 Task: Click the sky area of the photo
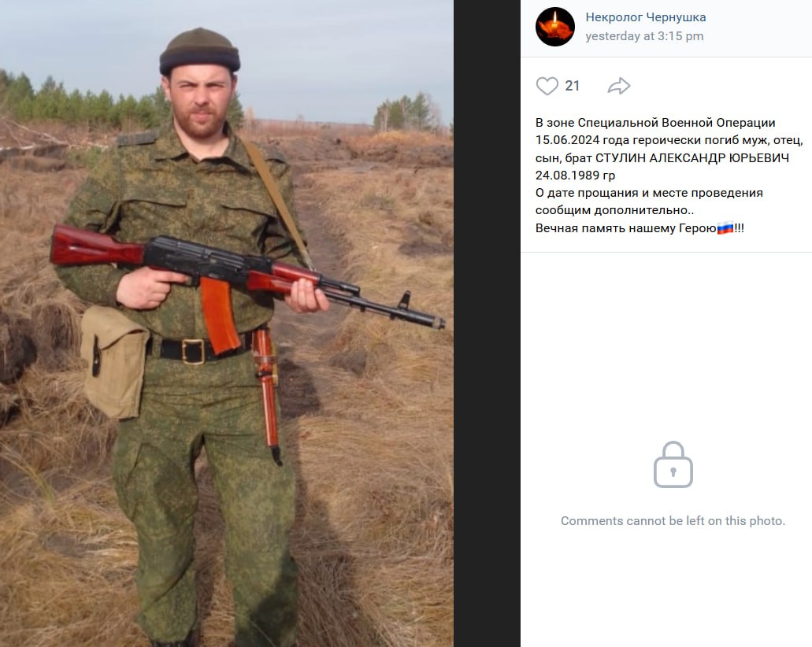pos(332,46)
